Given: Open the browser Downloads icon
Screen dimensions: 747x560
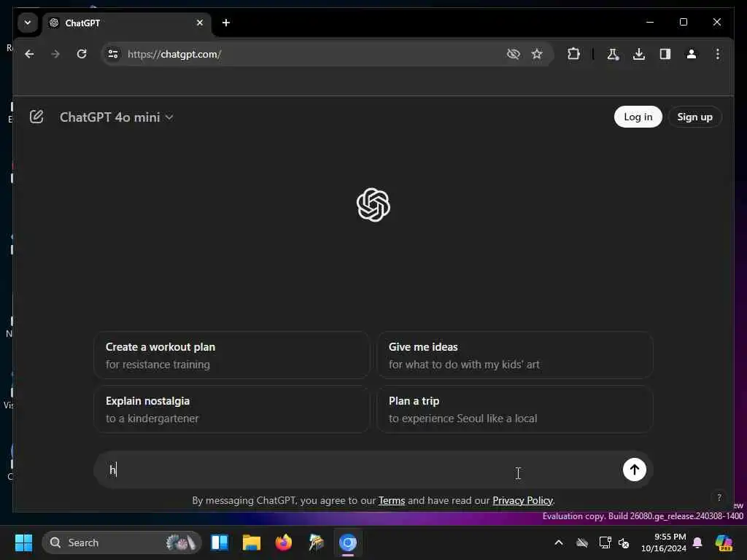Looking at the screenshot, I should [639, 54].
